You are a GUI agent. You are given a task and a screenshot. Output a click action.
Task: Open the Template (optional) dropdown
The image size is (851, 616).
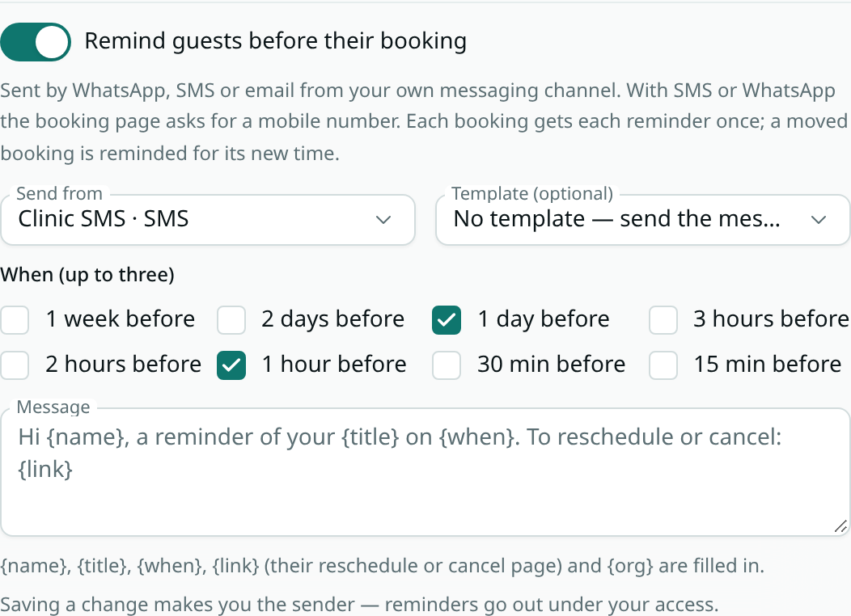point(642,220)
